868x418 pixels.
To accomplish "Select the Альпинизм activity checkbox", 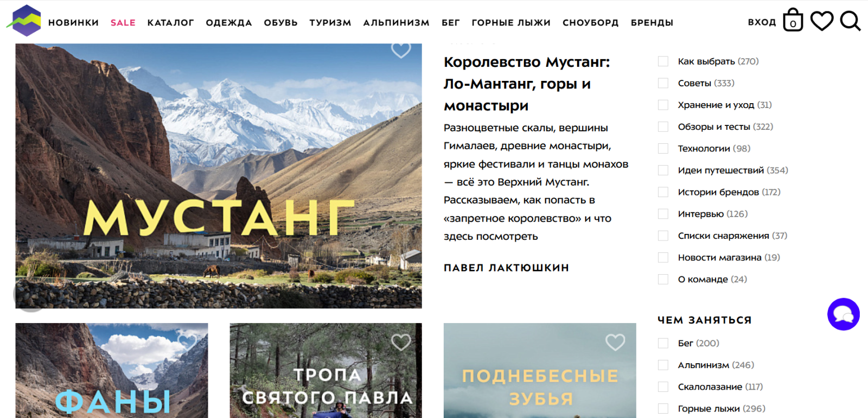I will pos(663,365).
